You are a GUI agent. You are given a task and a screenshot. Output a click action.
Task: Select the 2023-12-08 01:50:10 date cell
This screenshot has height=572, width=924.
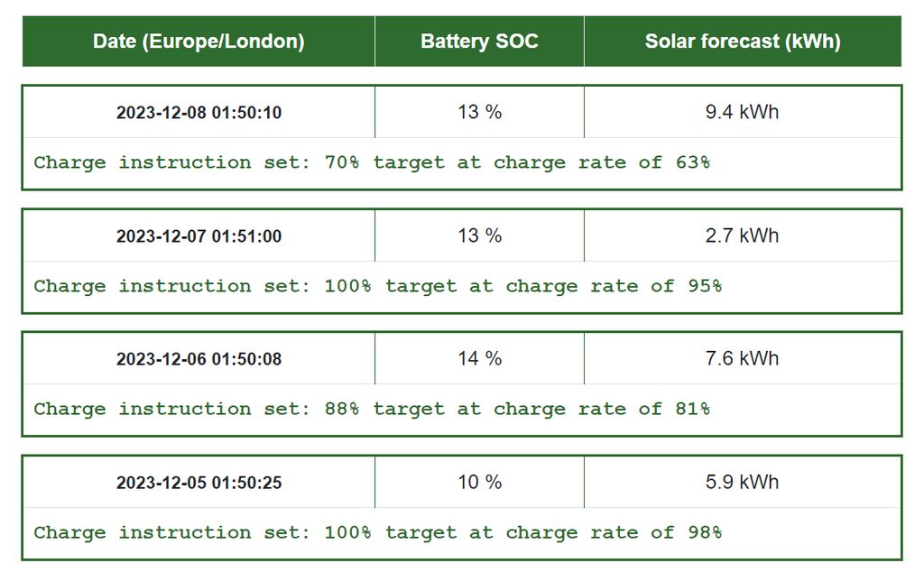pyautogui.click(x=199, y=113)
